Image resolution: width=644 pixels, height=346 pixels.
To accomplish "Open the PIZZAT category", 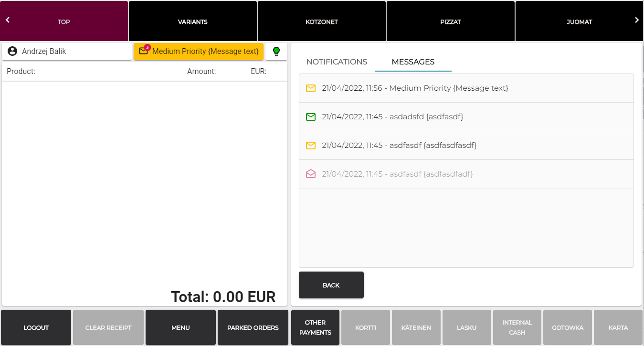I will pos(450,22).
